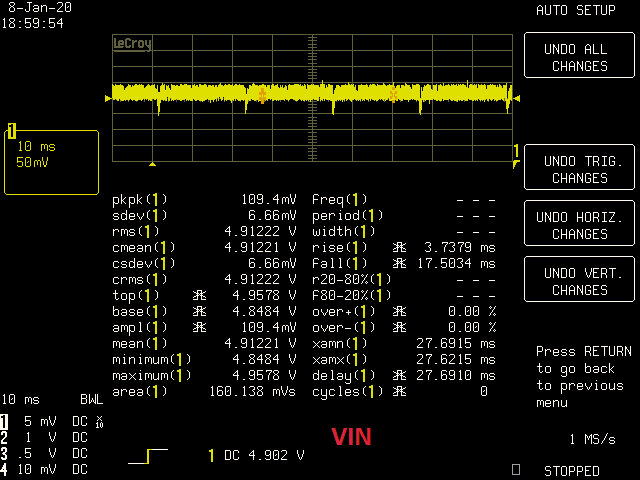
Task: Click the fall(1) value 17.5034 ms
Action: tap(456, 263)
